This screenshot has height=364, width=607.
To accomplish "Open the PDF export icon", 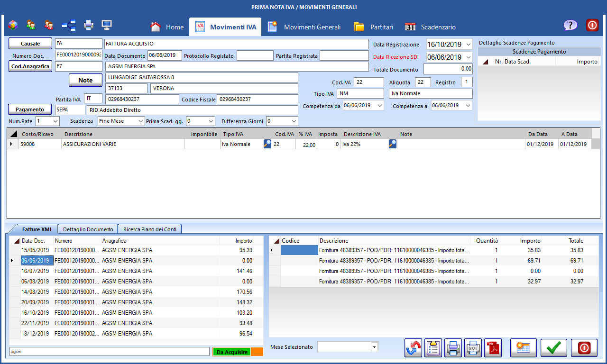I will (492, 347).
